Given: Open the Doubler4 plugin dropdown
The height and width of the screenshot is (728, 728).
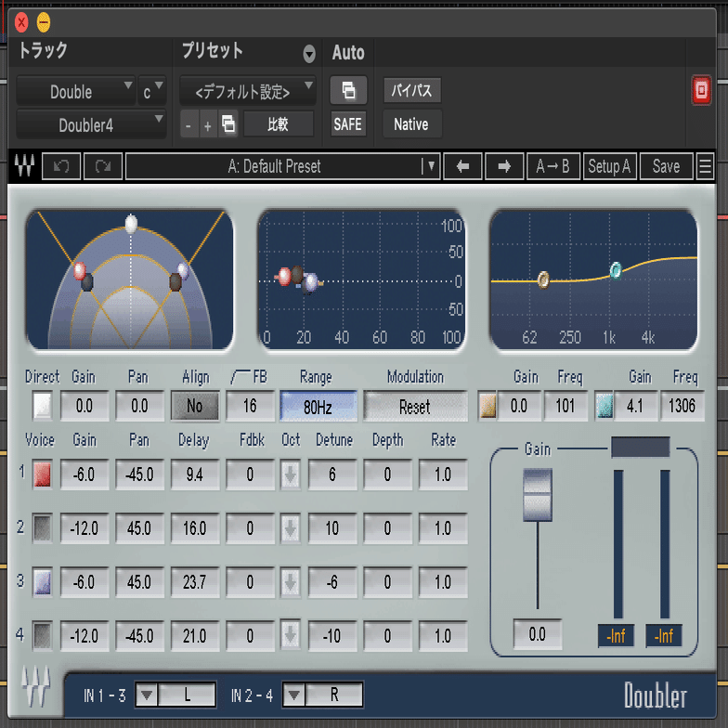Looking at the screenshot, I should click(x=91, y=124).
